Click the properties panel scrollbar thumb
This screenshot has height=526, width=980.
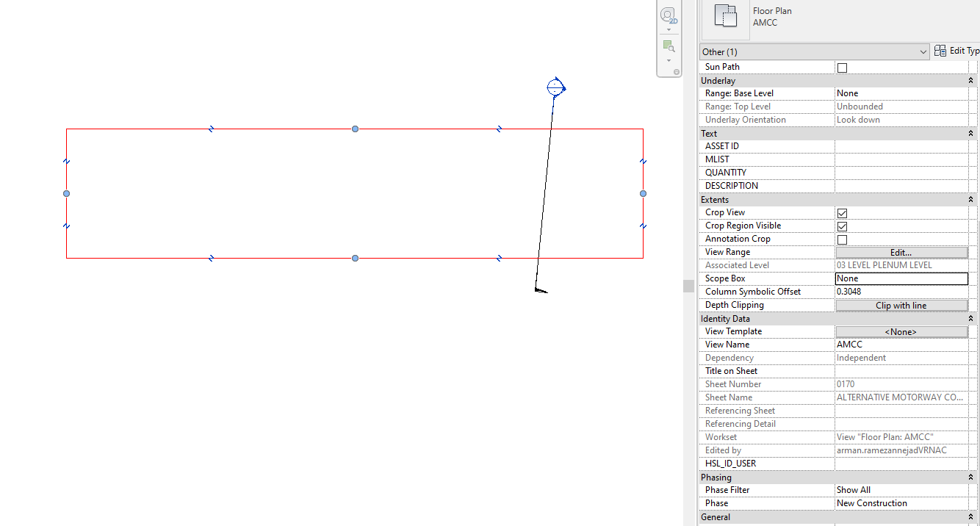(688, 286)
